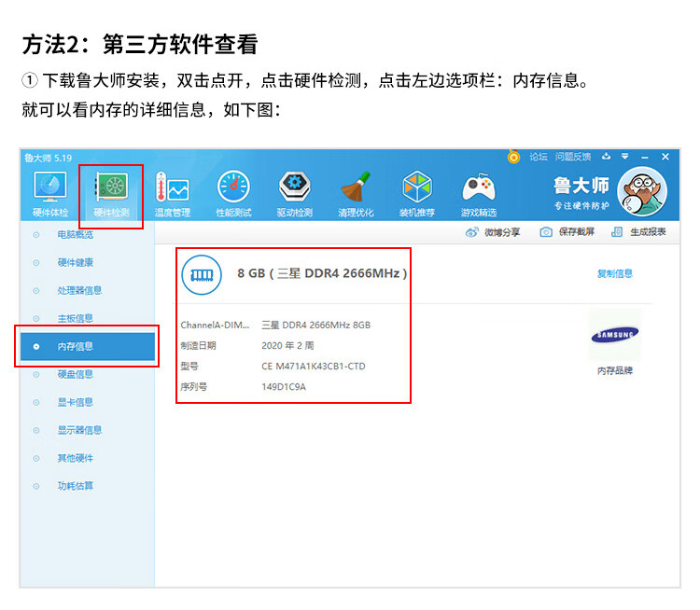The height and width of the screenshot is (610, 700).
Task: Click 保存截屏 to save screenshot
Action: click(567, 231)
